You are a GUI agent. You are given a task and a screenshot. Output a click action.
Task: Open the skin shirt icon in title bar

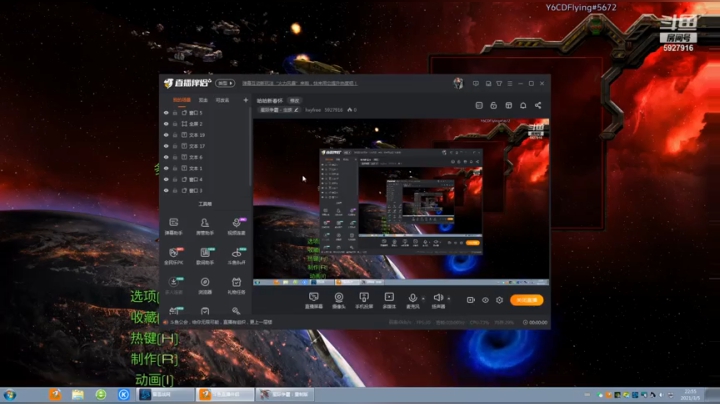click(x=499, y=84)
